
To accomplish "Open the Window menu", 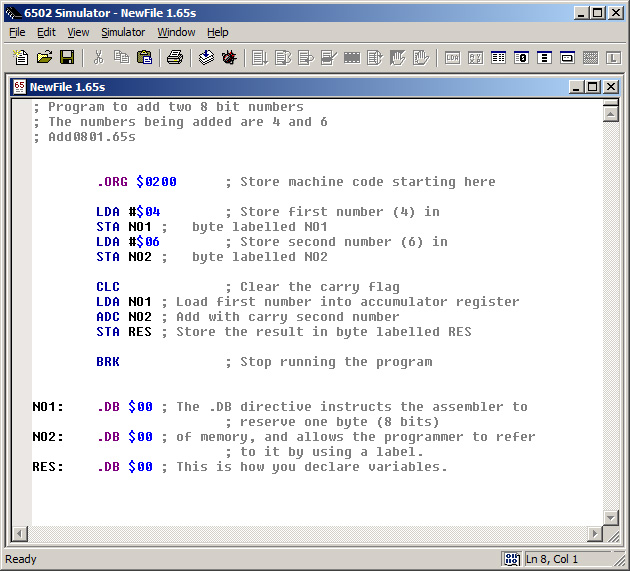I will pos(176,32).
